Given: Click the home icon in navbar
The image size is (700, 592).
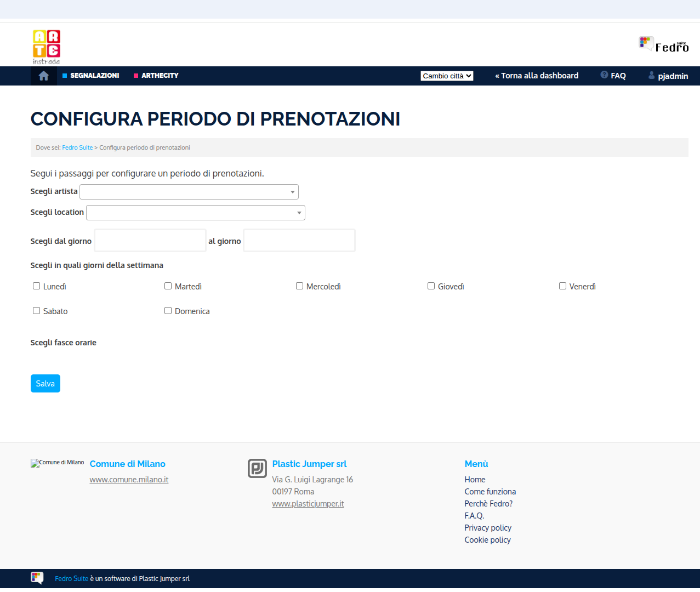Looking at the screenshot, I should click(44, 76).
